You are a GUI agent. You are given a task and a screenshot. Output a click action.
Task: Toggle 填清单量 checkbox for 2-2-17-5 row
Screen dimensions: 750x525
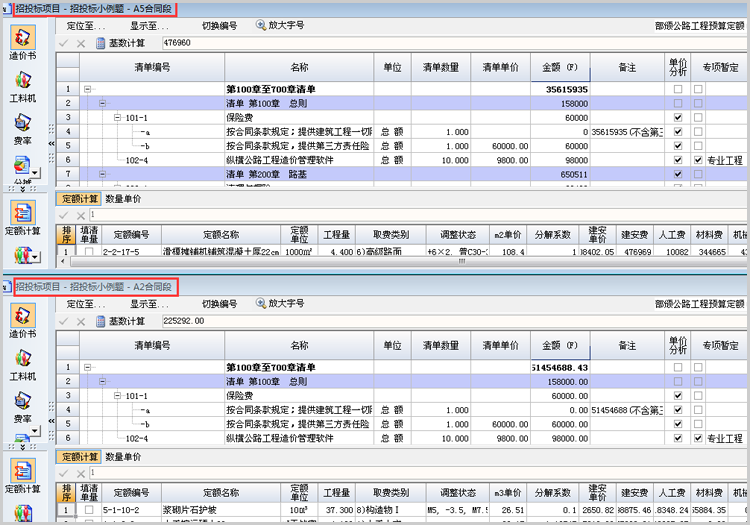coord(89,252)
